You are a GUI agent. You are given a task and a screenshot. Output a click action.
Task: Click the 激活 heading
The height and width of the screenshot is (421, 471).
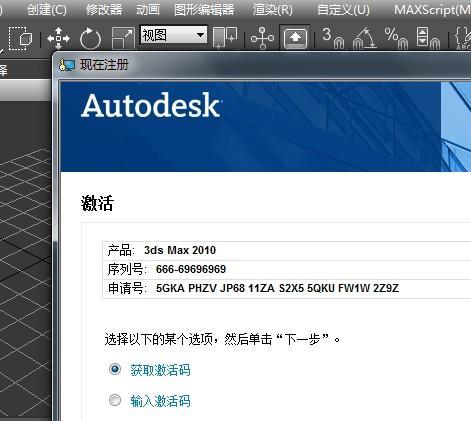[97, 203]
